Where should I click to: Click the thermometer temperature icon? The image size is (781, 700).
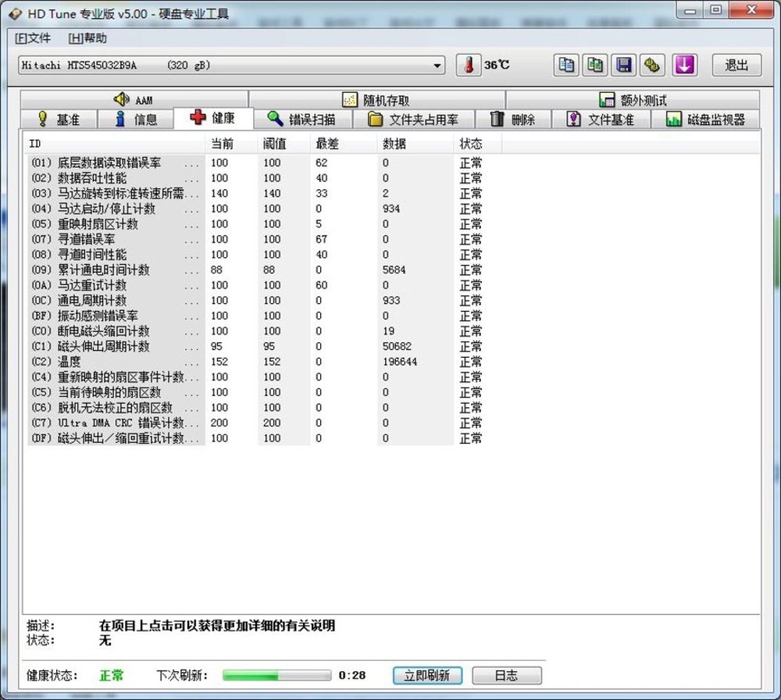(469, 65)
